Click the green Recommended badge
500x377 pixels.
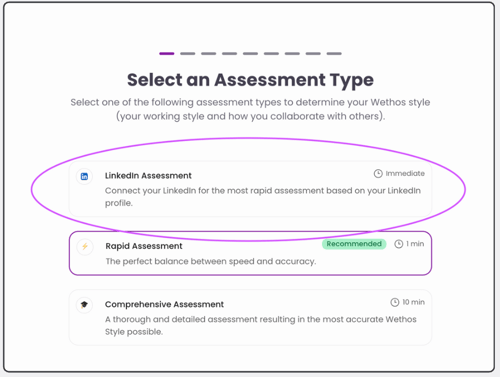(x=354, y=244)
